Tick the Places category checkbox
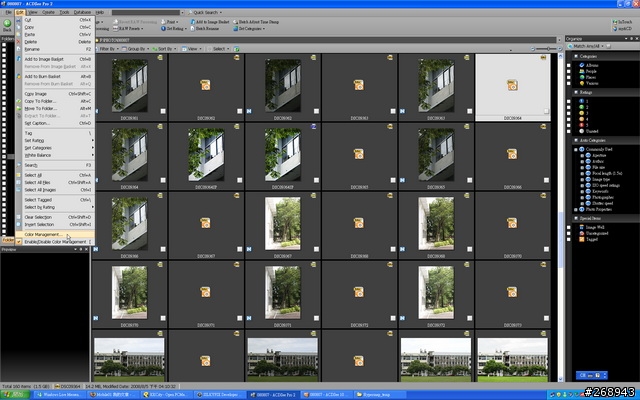 click(x=569, y=78)
